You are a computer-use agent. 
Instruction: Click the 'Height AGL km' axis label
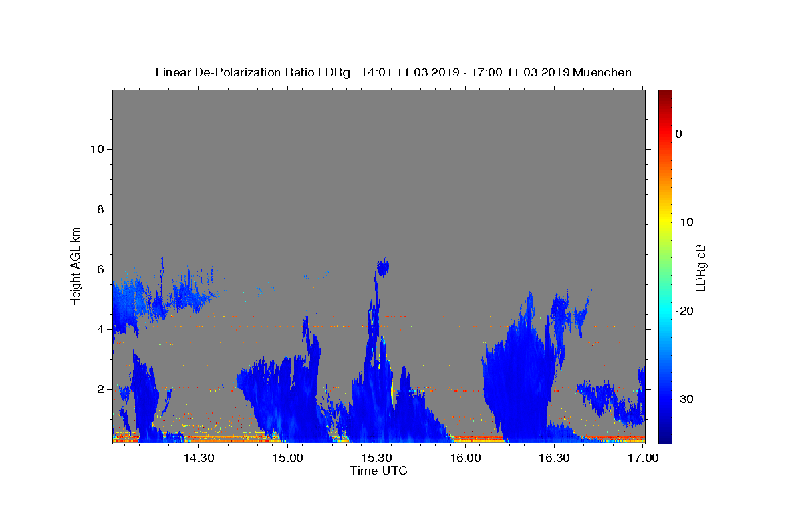(76, 266)
